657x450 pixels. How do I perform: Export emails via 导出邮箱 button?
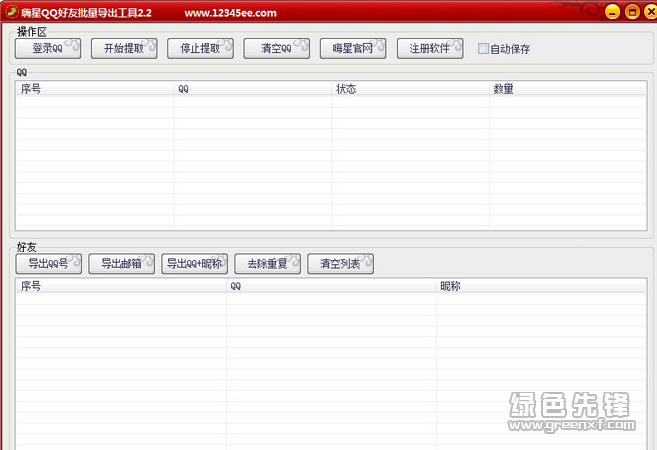click(x=122, y=264)
